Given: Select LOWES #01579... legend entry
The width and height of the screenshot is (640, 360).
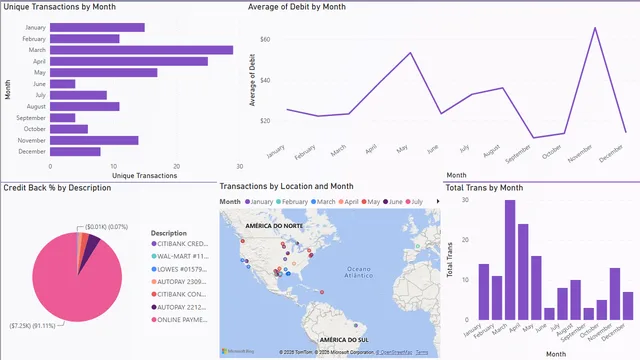Looking at the screenshot, I should [x=180, y=269].
